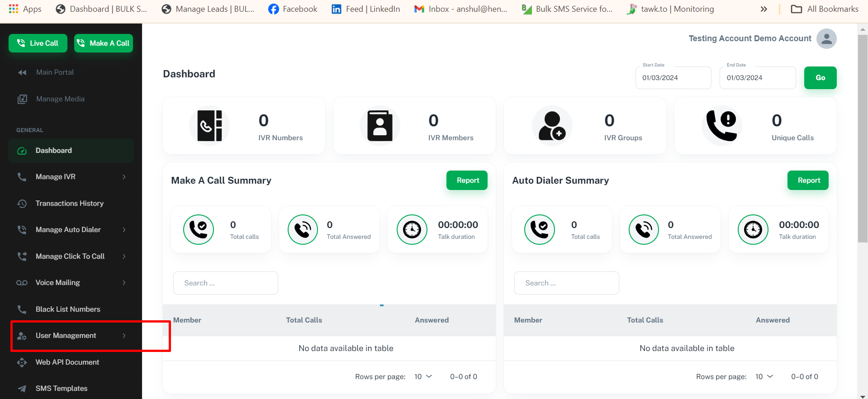868x399 pixels.
Task: Open Black List Numbers
Action: [68, 309]
